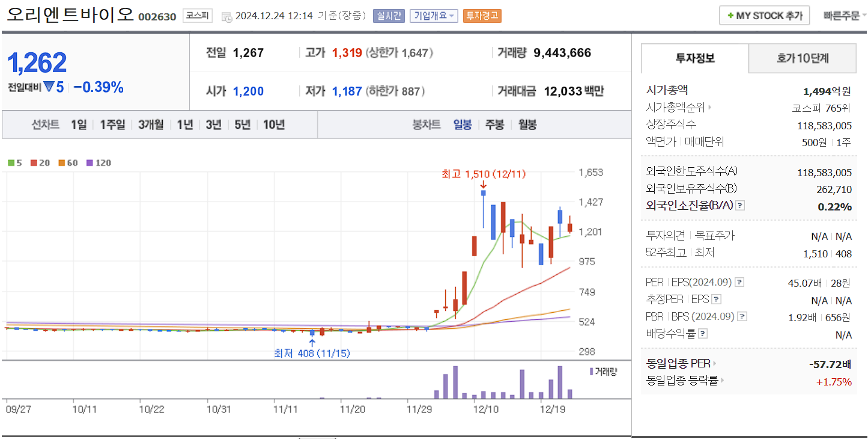Open the 기업개요 dropdown
The width and height of the screenshot is (868, 439).
(x=434, y=16)
